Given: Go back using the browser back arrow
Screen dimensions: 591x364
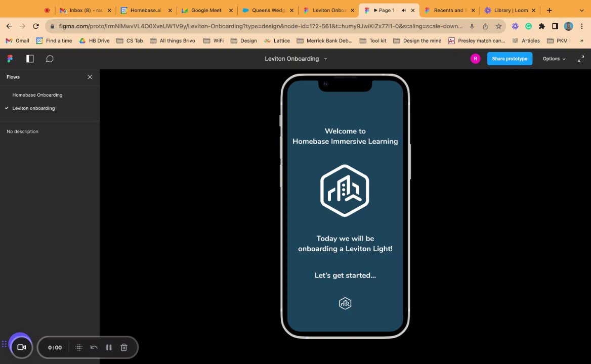Looking at the screenshot, I should click(9, 26).
